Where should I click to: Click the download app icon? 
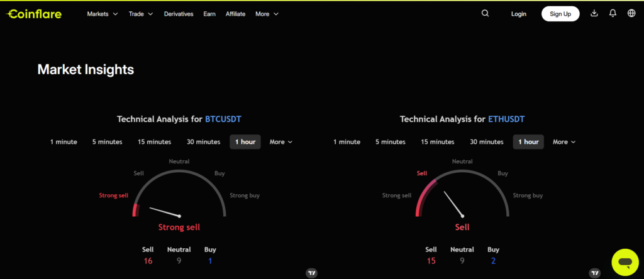[x=594, y=13]
